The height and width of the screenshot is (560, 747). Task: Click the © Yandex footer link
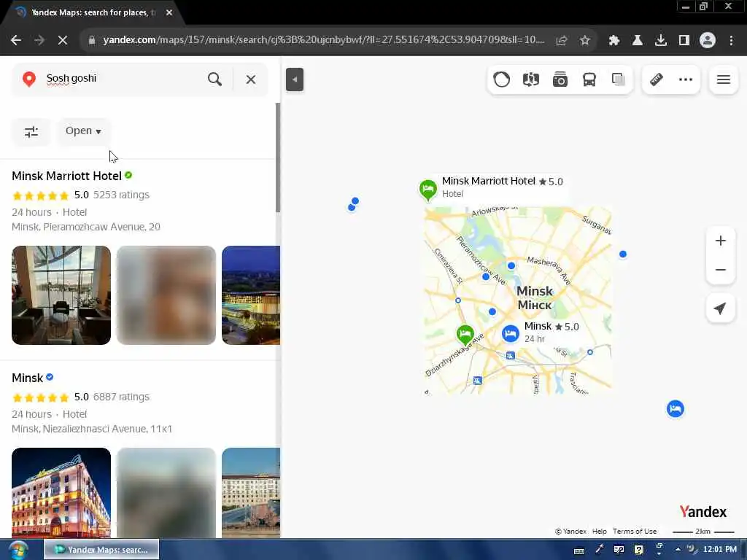pyautogui.click(x=570, y=532)
